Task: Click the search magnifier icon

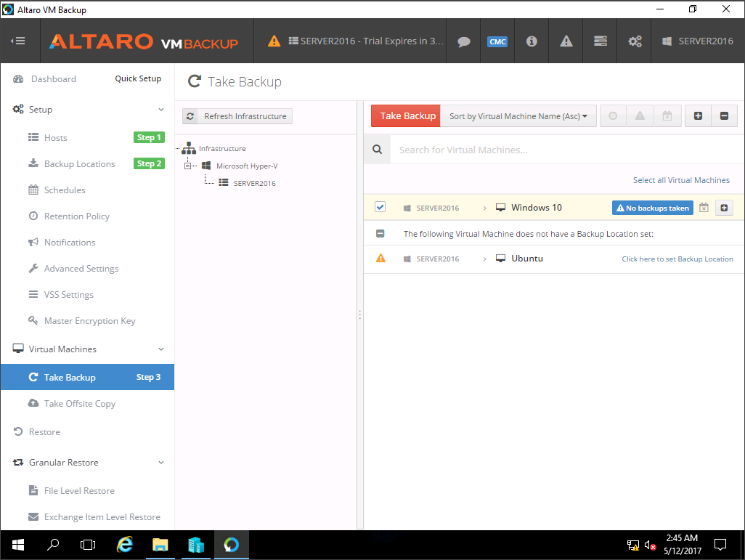Action: [378, 150]
